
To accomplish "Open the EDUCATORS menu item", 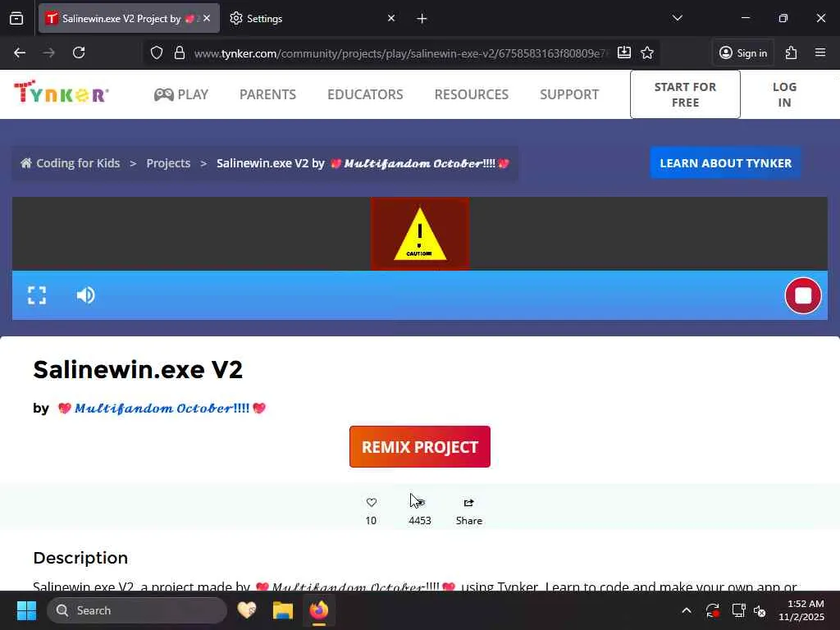I will click(x=365, y=94).
